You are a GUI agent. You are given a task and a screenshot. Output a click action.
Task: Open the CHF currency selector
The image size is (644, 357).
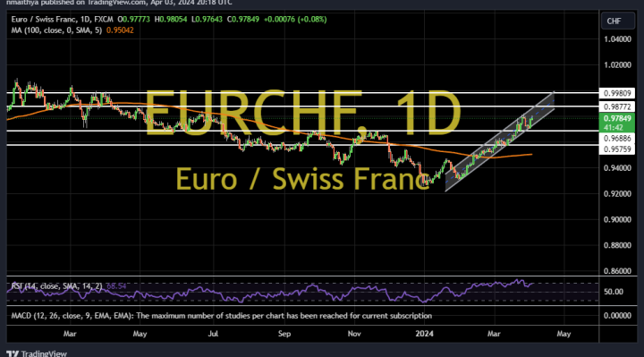click(x=618, y=21)
